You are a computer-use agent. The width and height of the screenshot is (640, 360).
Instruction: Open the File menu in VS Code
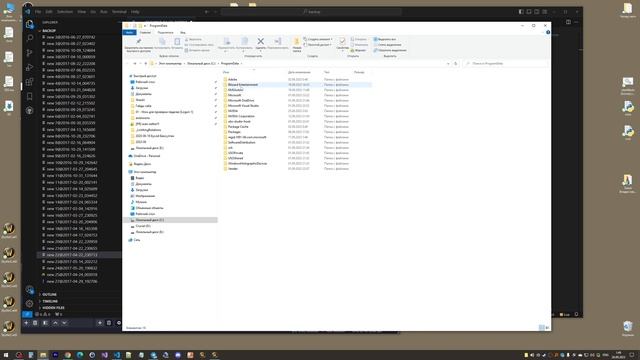tap(38, 12)
